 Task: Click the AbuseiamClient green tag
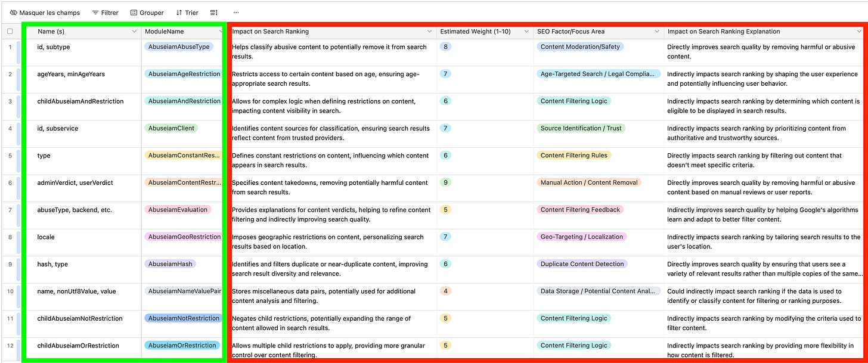coord(171,128)
